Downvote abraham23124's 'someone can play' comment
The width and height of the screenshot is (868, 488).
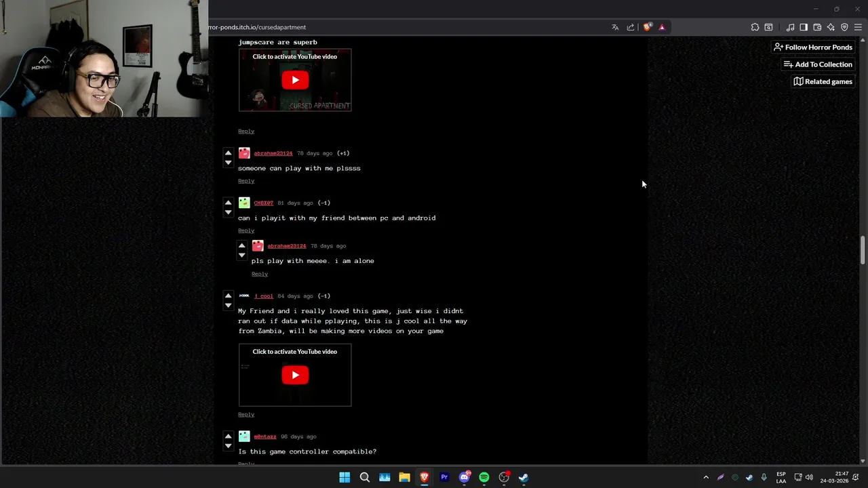[x=228, y=163]
